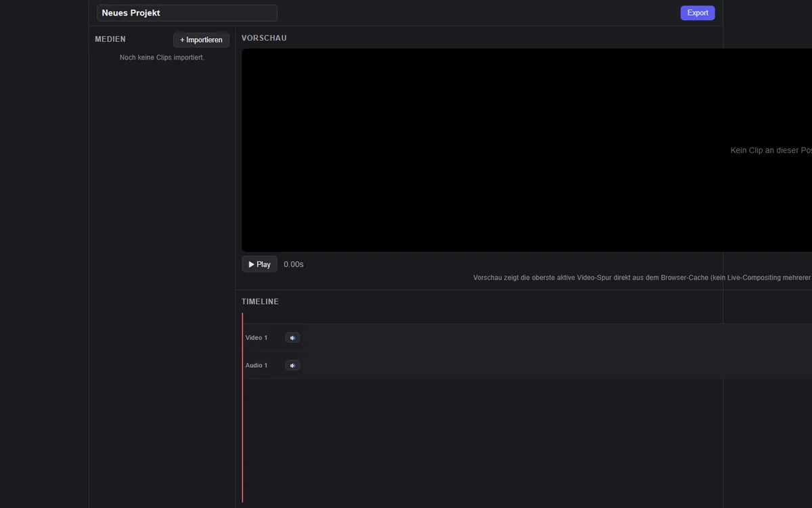Screen dimensions: 812x508
Task: Click the black preview video area
Action: pyautogui.click(x=526, y=150)
